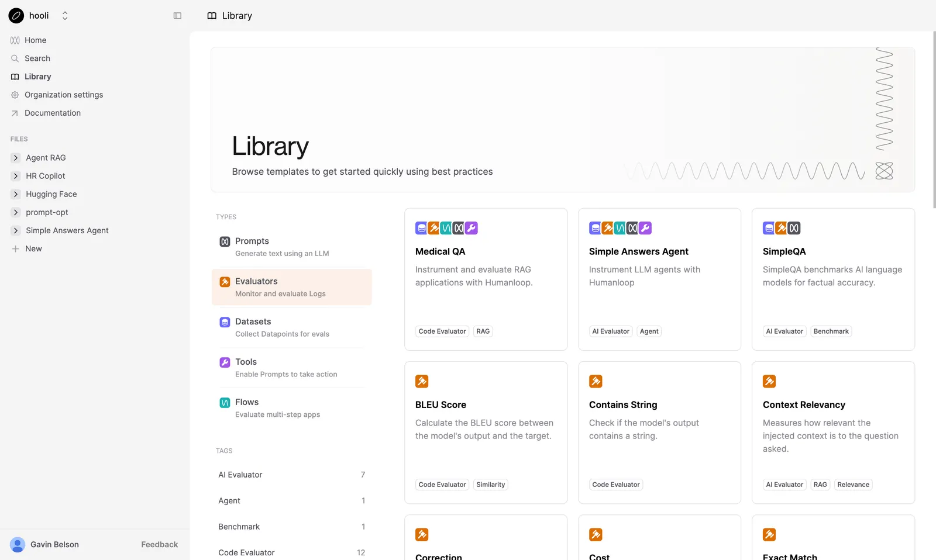This screenshot has height=560, width=936.
Task: Click the evaluator icon on Cost card
Action: (596, 535)
